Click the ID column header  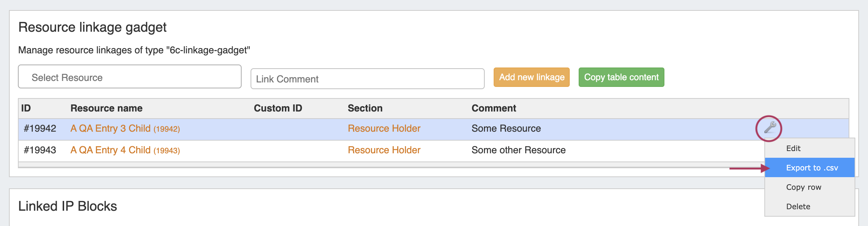[26, 109]
